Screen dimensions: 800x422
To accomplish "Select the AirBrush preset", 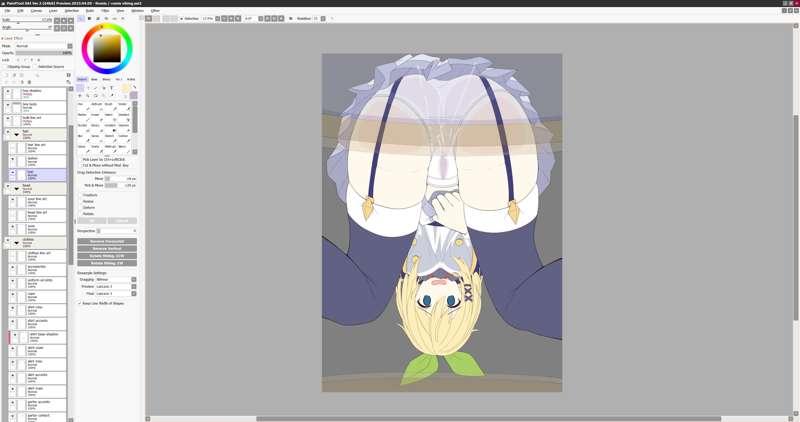I will (x=97, y=106).
